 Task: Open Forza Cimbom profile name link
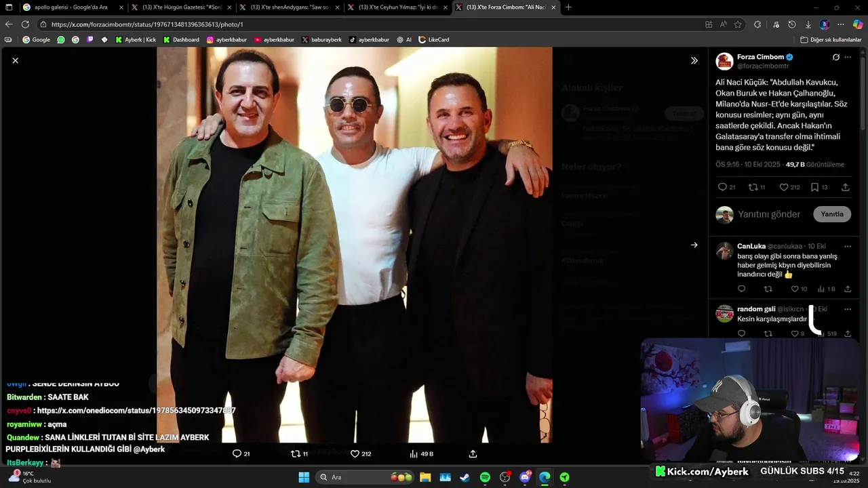760,57
